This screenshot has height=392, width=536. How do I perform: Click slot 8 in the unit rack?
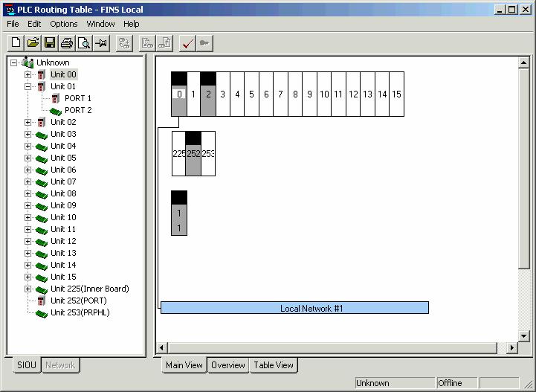pyautogui.click(x=295, y=94)
